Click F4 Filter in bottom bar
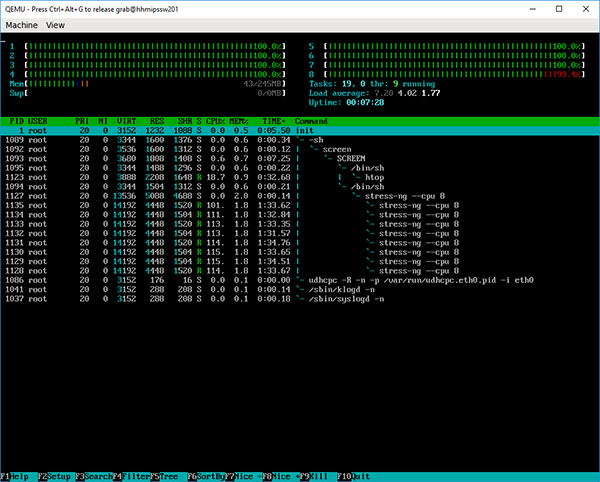The image size is (600, 482). point(132,477)
